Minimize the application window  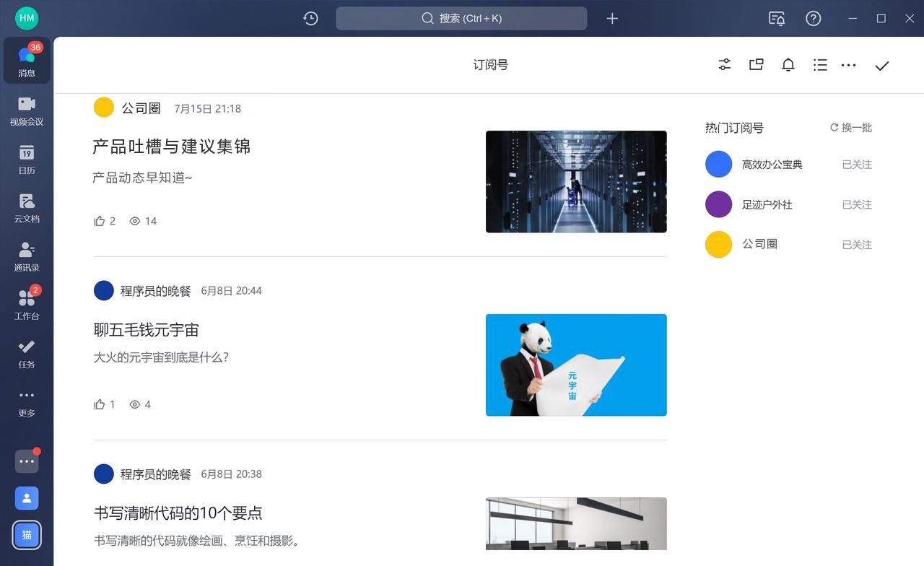click(853, 18)
